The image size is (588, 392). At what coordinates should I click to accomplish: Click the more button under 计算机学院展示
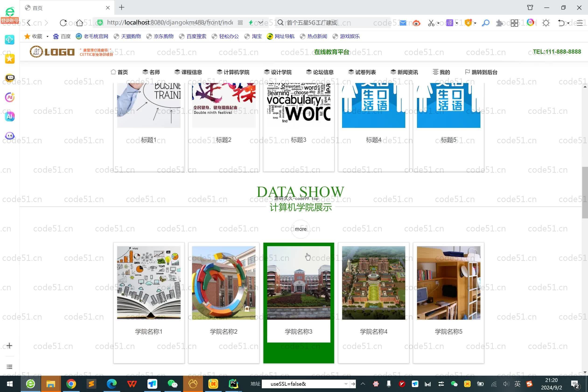coord(301,229)
